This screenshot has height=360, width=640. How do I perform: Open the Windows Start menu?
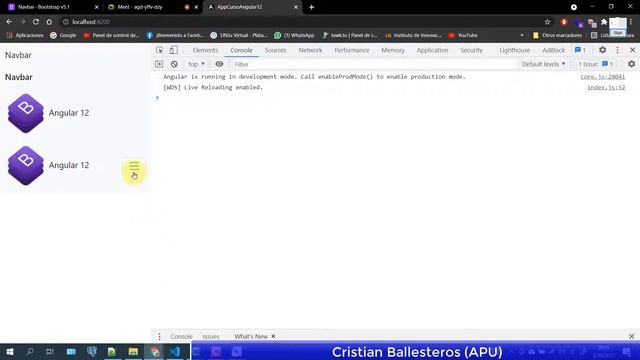pyautogui.click(x=10, y=351)
